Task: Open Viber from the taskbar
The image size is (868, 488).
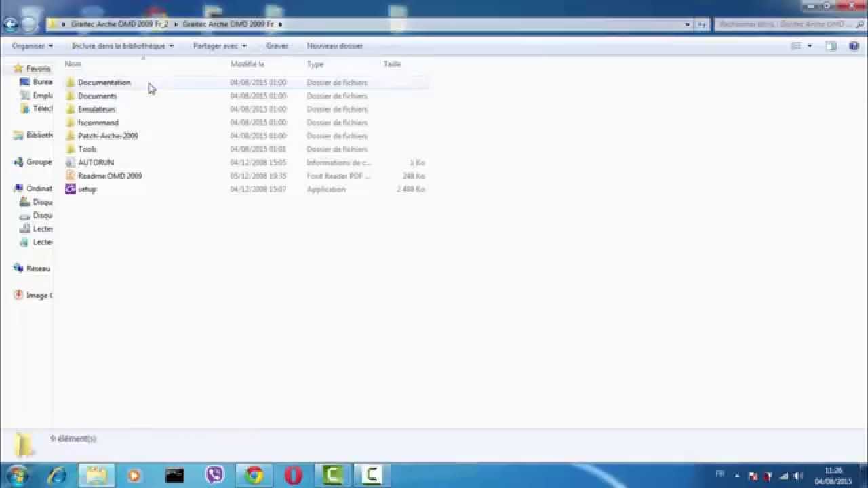Action: click(214, 475)
